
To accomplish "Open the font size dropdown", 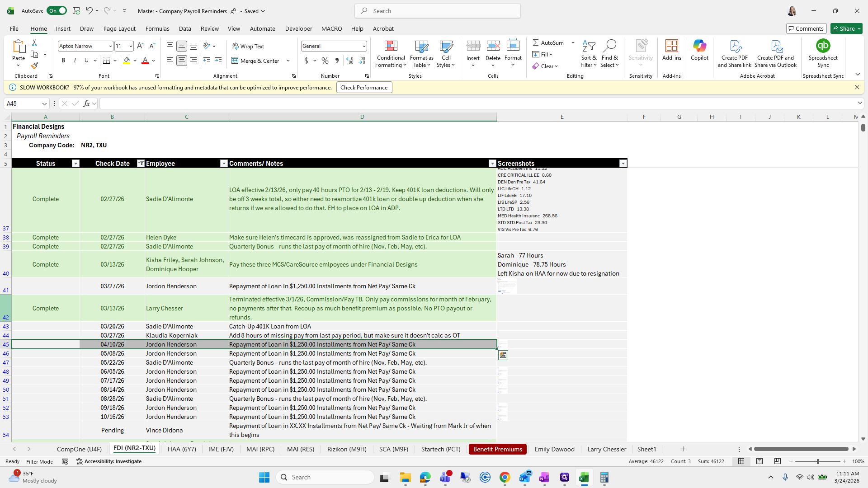I will [x=131, y=46].
